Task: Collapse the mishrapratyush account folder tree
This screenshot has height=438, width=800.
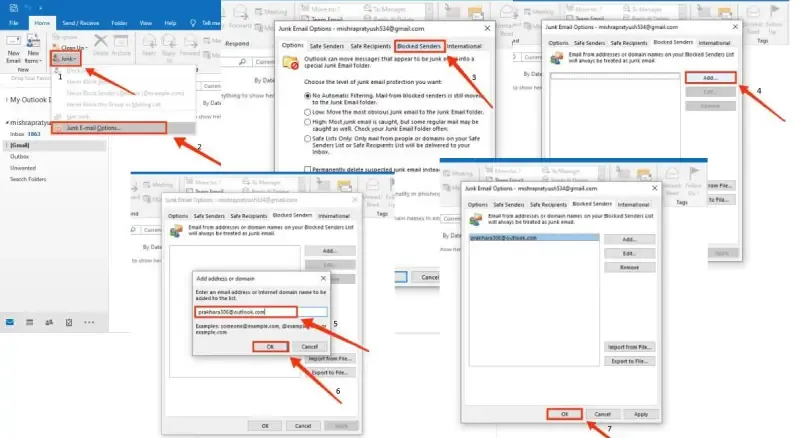Action: (x=7, y=123)
